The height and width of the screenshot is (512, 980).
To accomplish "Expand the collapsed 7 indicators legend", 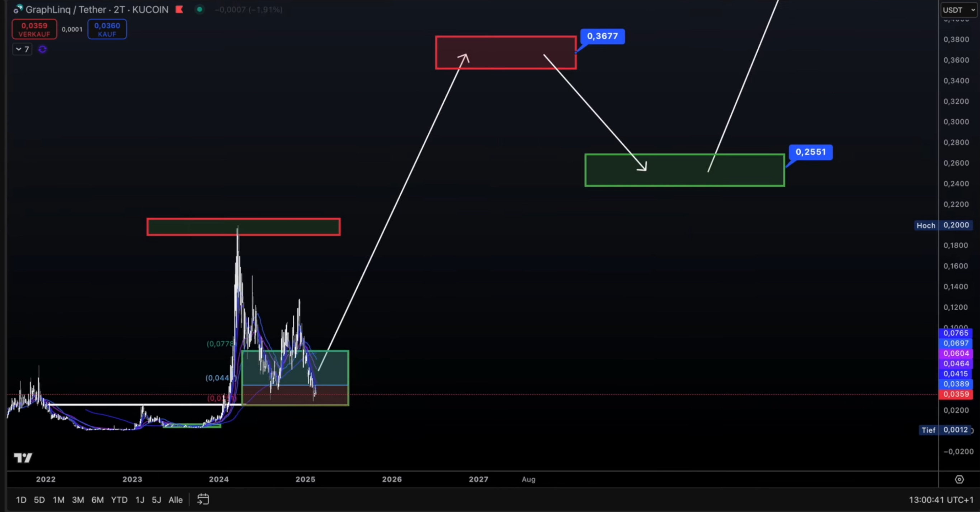I will pos(22,49).
